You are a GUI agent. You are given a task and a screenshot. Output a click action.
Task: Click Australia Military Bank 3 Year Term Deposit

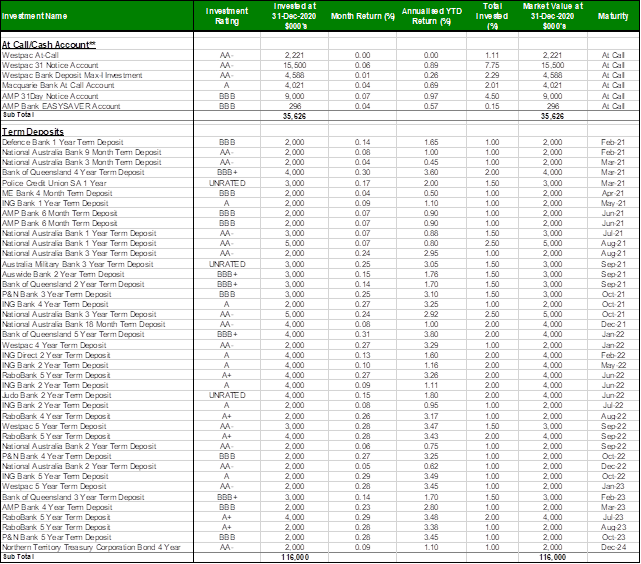78,264
